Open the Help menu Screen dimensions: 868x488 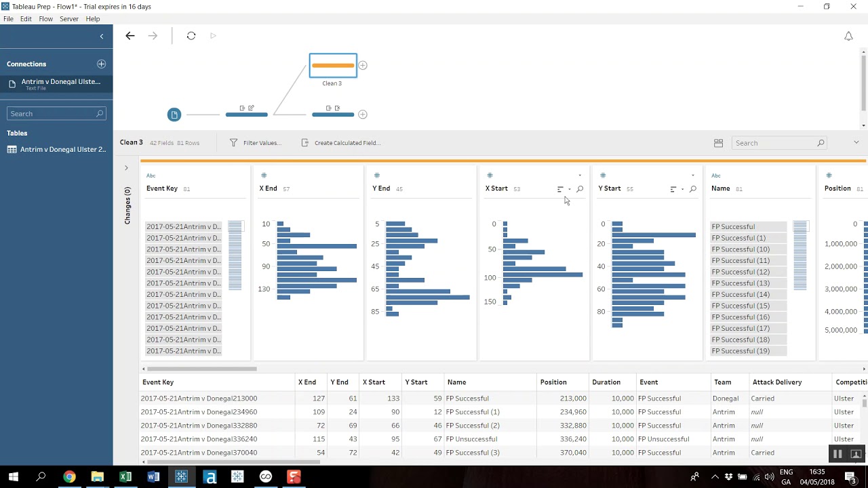(x=93, y=19)
